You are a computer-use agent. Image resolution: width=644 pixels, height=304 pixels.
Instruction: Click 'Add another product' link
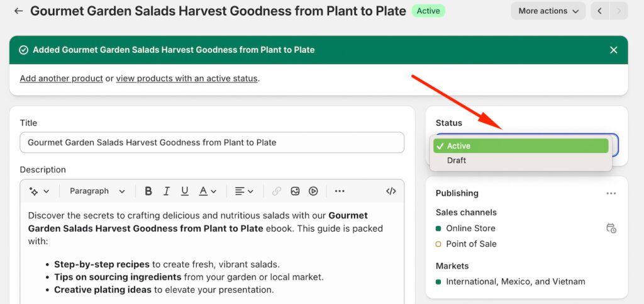[x=62, y=79]
